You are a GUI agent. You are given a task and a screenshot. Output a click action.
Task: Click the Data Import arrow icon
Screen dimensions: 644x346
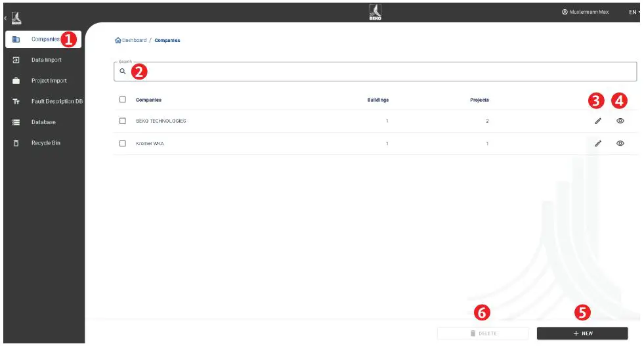[16, 60]
